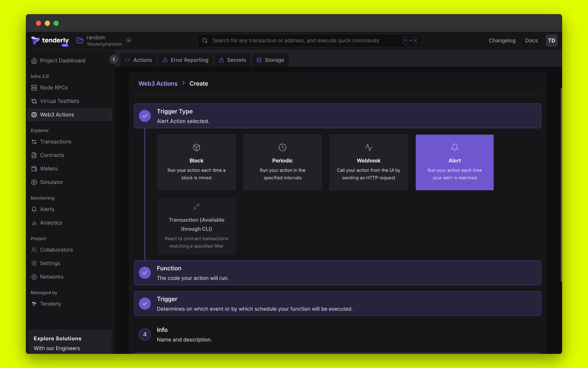Open the Storage tab
Viewport: 588px width, 368px height.
[x=270, y=60]
